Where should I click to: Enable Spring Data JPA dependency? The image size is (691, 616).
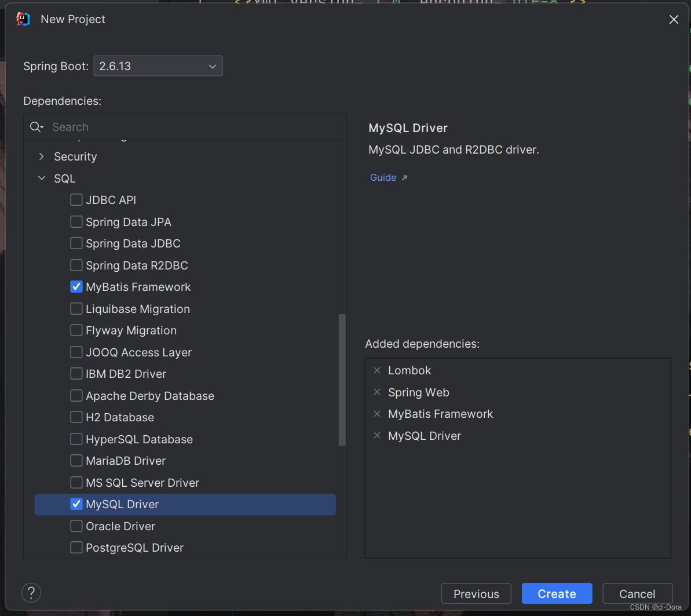(x=76, y=221)
